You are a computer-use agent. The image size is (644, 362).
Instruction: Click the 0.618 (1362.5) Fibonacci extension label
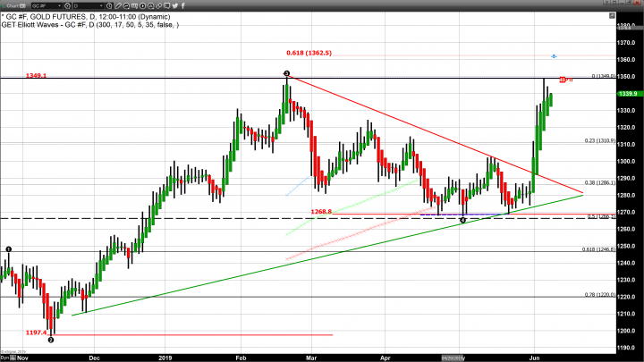[309, 53]
